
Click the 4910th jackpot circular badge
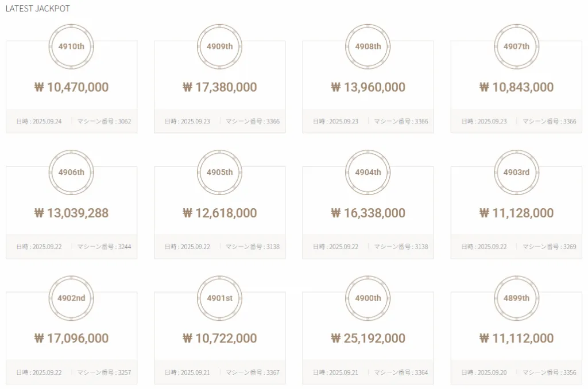pos(71,46)
